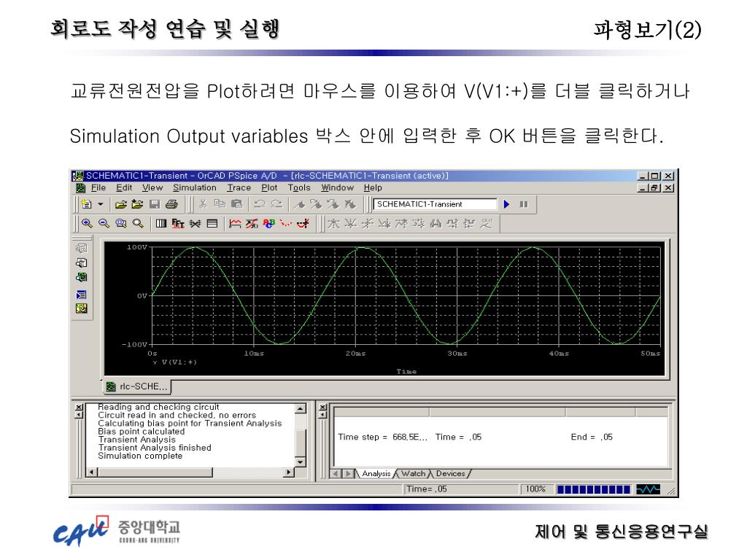Click the first cursor peak icon

(x=333, y=223)
